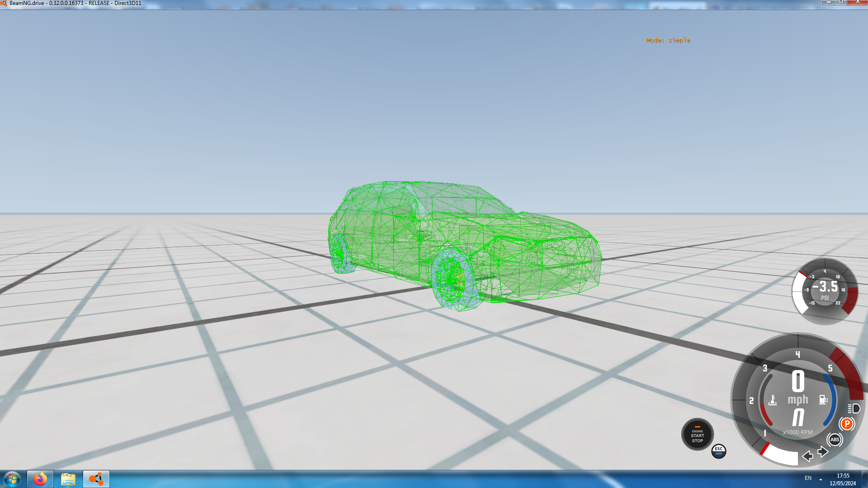Image resolution: width=868 pixels, height=488 pixels.
Task: Click the engine temperature gauge icon
Action: pos(773,400)
